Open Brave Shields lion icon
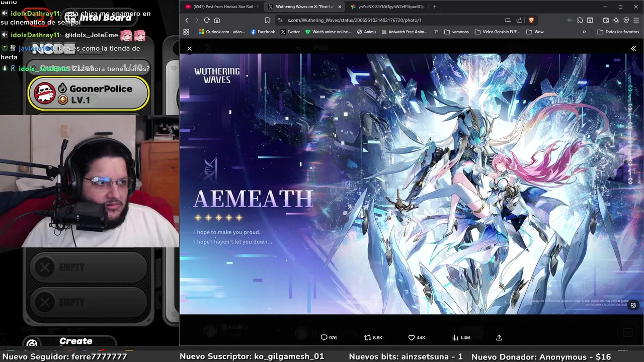 531,20
